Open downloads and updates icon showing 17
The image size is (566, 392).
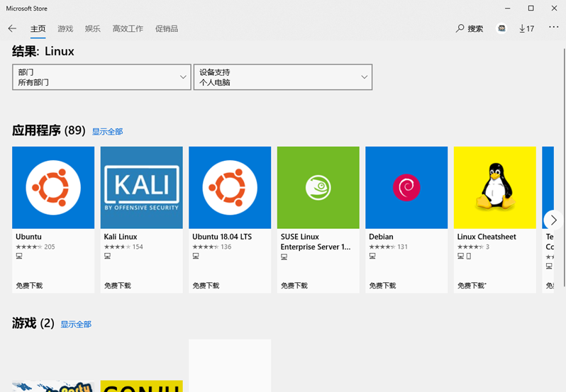pyautogui.click(x=527, y=28)
